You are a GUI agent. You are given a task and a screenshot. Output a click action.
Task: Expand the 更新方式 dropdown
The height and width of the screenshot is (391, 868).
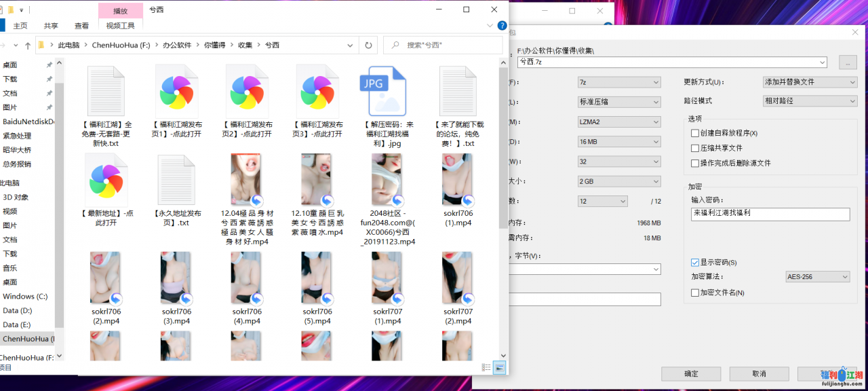(810, 82)
